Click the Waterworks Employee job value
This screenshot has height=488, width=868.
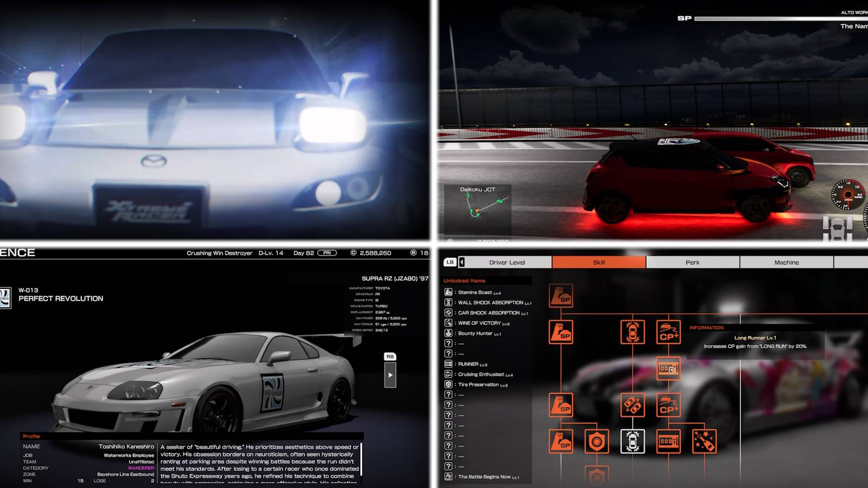point(129,455)
